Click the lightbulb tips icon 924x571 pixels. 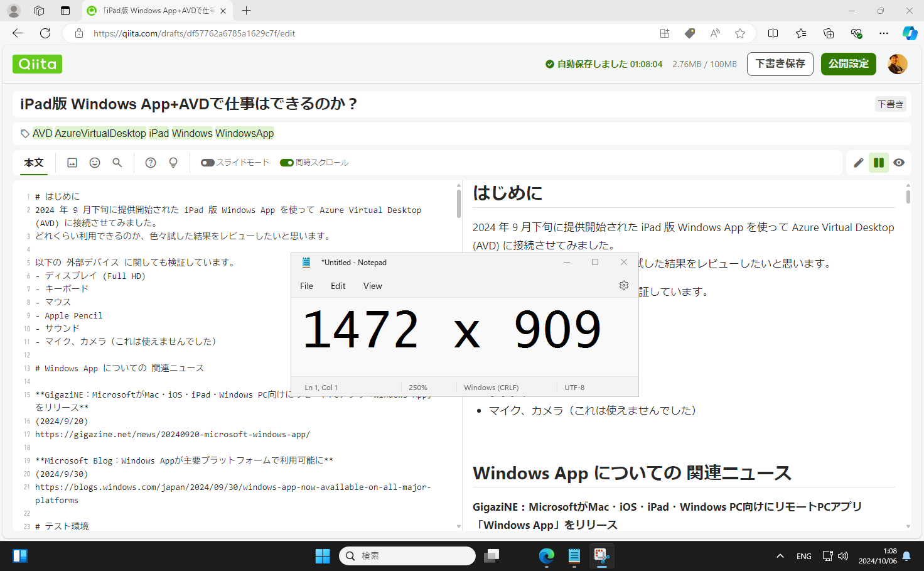click(173, 162)
